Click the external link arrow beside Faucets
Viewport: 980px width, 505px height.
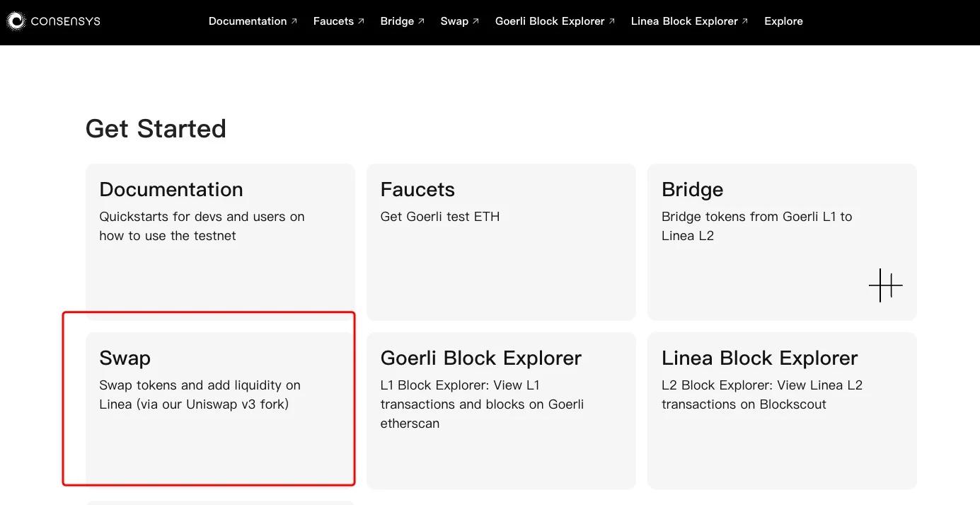pos(359,19)
